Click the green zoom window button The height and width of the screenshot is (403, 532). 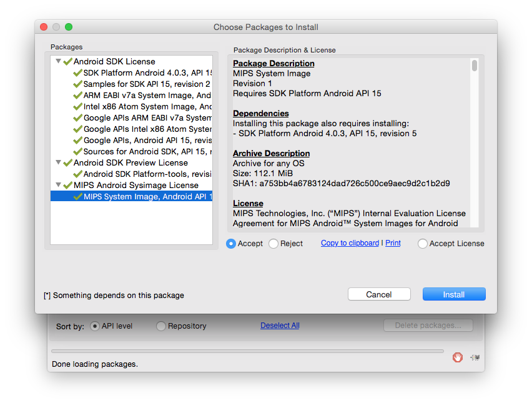click(x=69, y=27)
